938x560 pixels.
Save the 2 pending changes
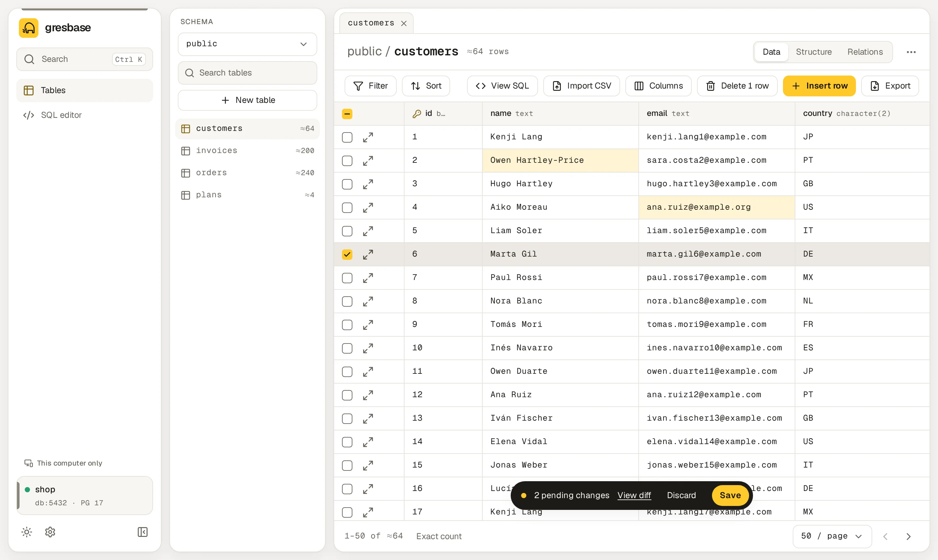(730, 496)
